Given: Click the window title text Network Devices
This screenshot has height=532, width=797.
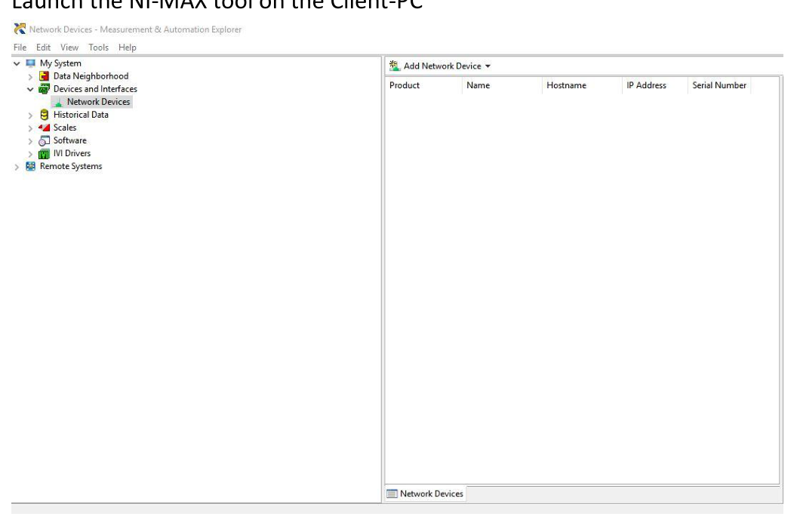Looking at the screenshot, I should (x=60, y=29).
